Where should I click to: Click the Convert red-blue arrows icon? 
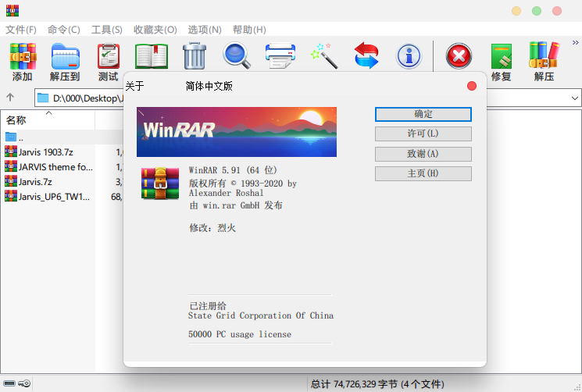click(366, 55)
